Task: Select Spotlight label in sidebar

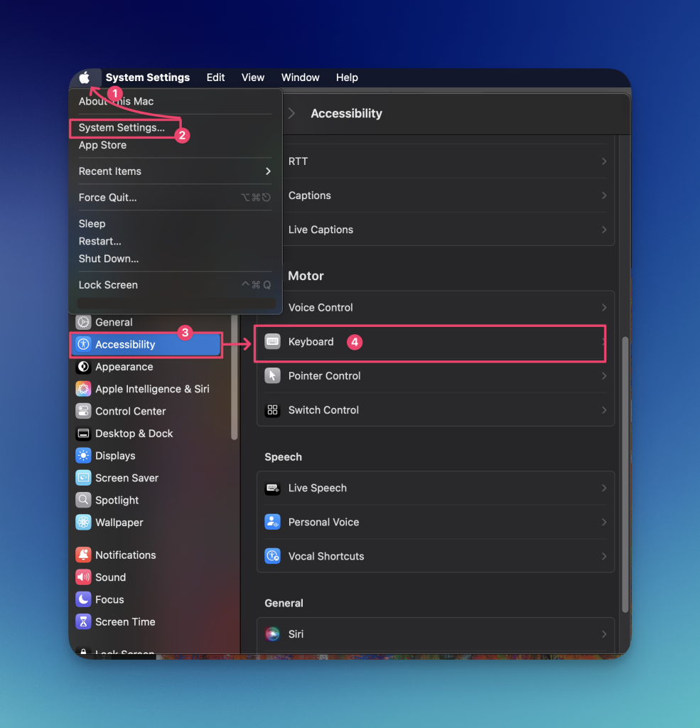Action: point(117,500)
